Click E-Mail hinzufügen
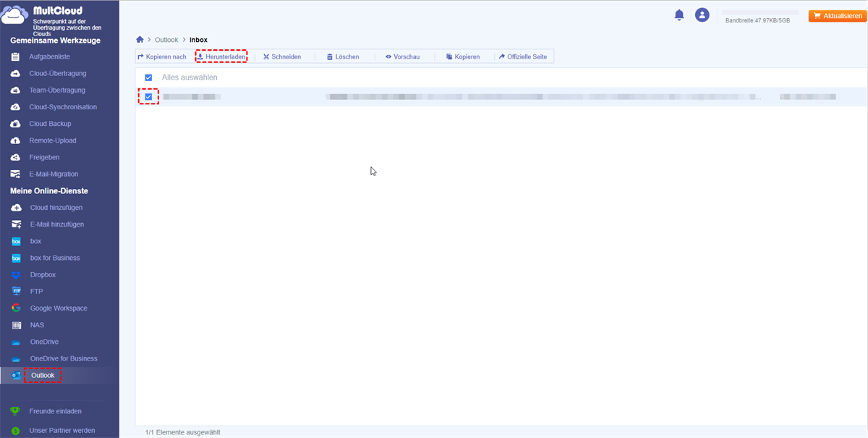 [57, 224]
